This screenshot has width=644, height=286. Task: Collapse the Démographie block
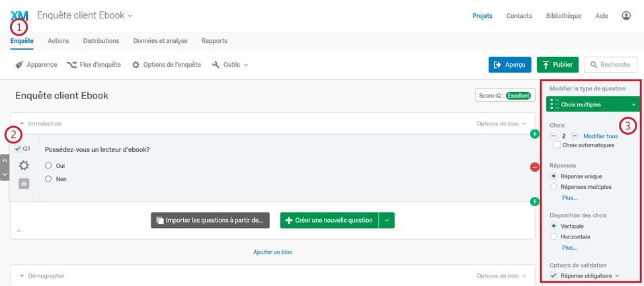(22, 276)
